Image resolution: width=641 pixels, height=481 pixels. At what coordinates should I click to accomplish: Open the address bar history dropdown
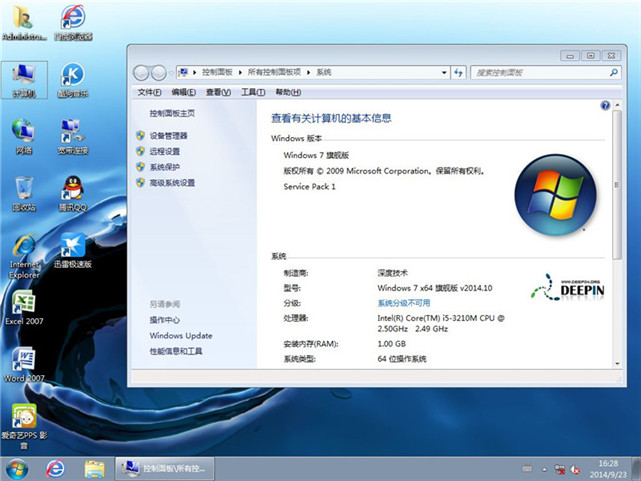click(x=444, y=73)
